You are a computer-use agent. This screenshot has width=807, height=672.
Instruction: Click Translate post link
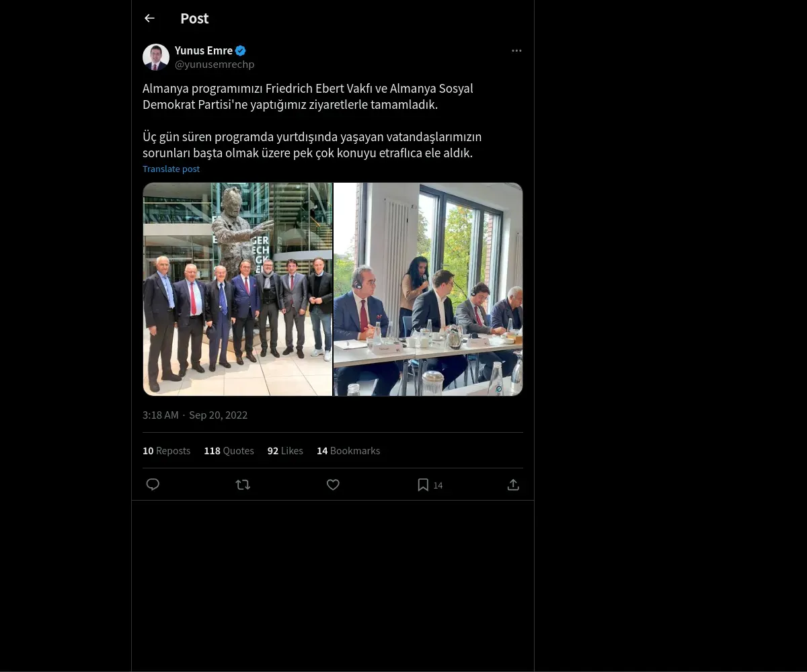171,169
